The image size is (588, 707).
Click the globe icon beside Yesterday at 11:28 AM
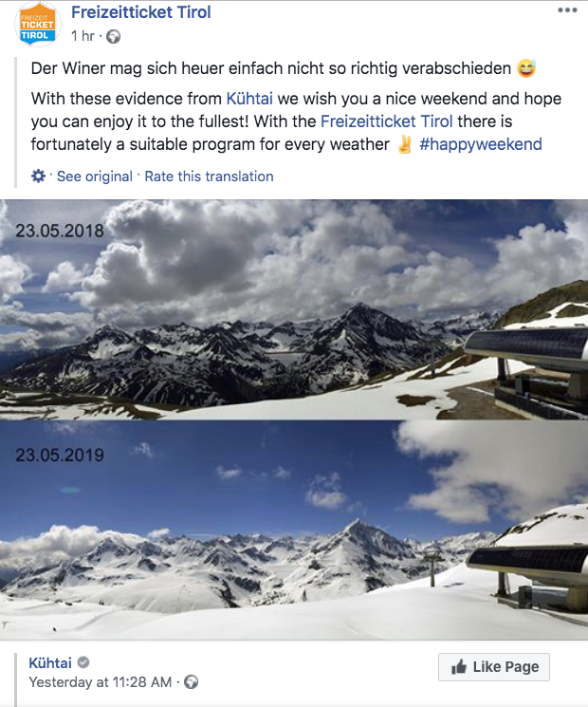(x=191, y=681)
